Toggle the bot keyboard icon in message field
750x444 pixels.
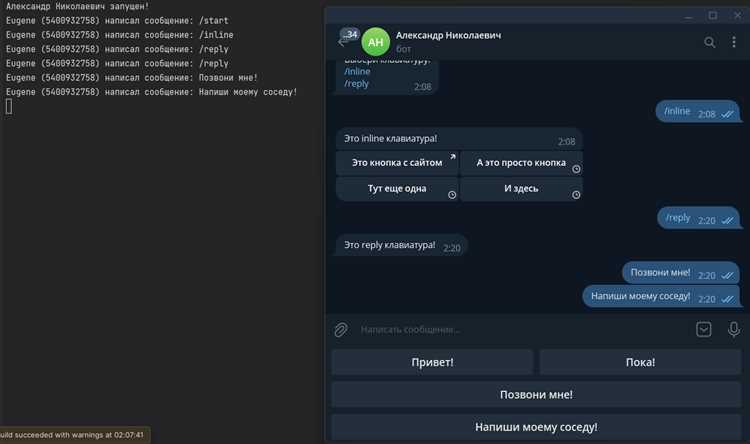pos(703,329)
